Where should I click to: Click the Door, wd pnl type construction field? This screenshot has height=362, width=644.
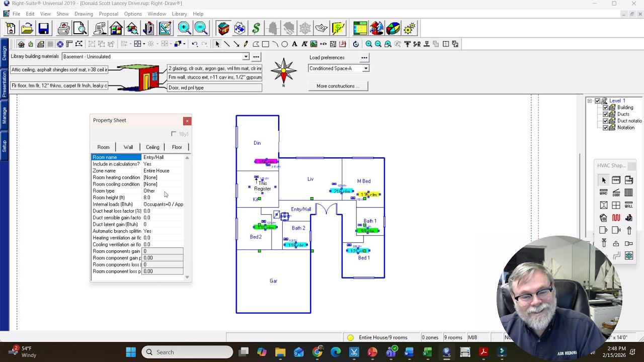(214, 87)
